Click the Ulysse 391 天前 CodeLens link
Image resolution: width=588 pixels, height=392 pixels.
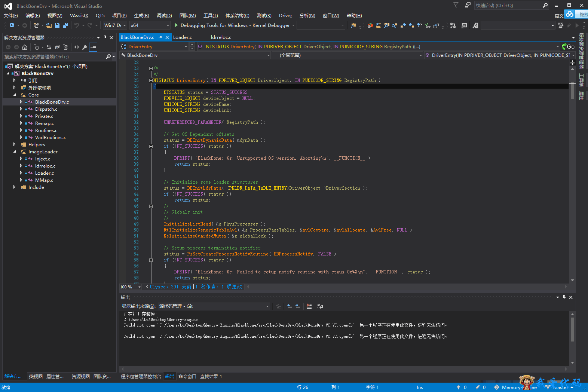[x=171, y=287]
